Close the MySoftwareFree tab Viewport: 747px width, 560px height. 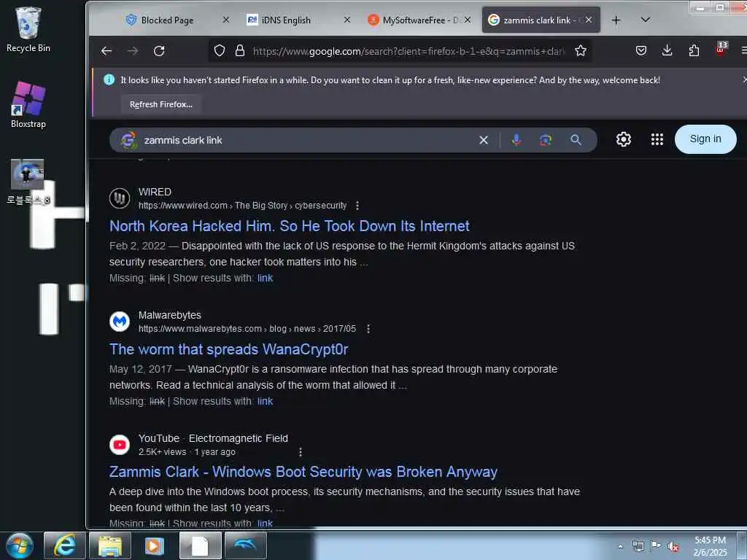coord(468,20)
